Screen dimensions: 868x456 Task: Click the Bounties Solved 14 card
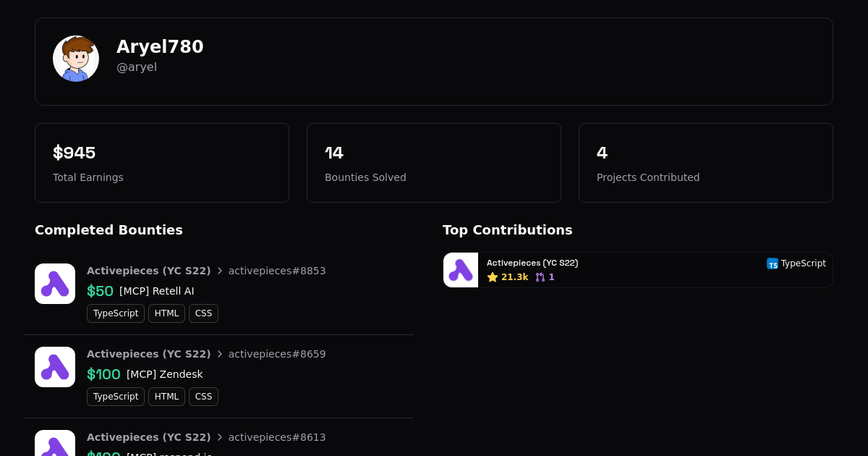[x=434, y=163]
